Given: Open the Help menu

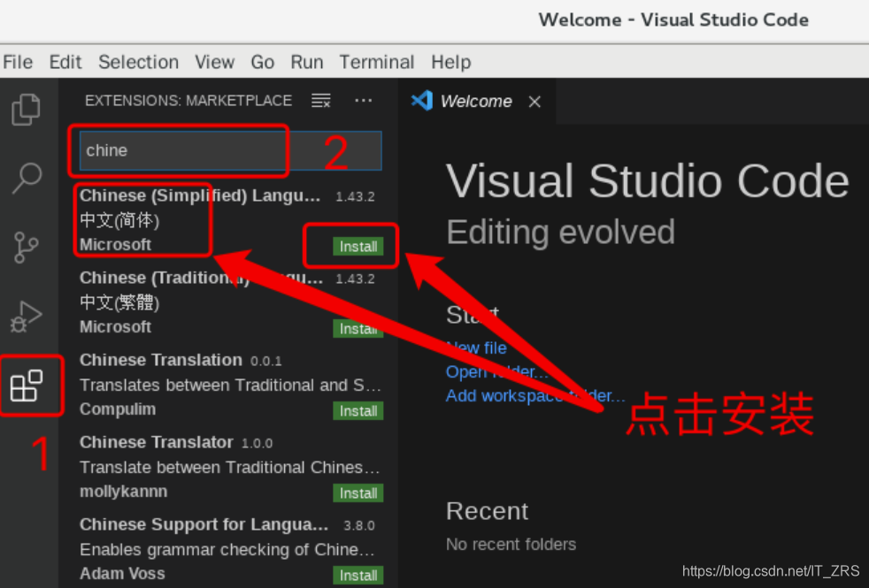Looking at the screenshot, I should tap(451, 62).
